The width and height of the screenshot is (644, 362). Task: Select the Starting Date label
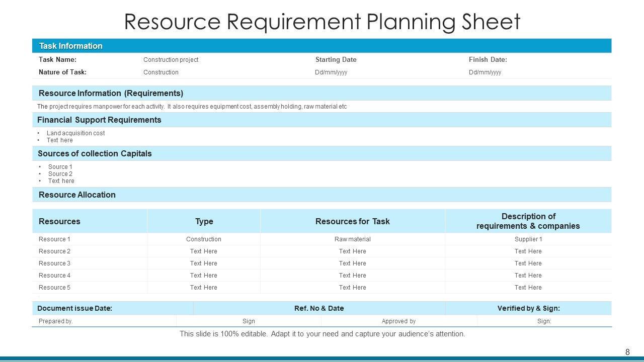[x=336, y=60]
